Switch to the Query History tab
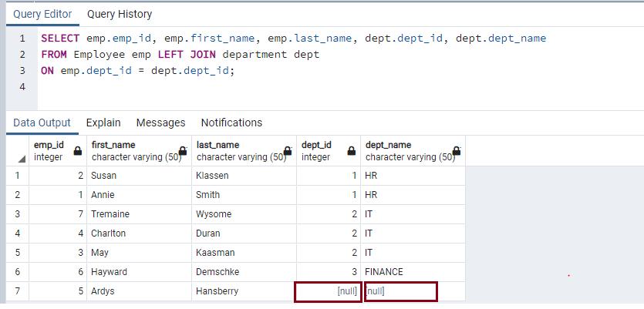Image resolution: width=644 pixels, height=309 pixels. 120,14
